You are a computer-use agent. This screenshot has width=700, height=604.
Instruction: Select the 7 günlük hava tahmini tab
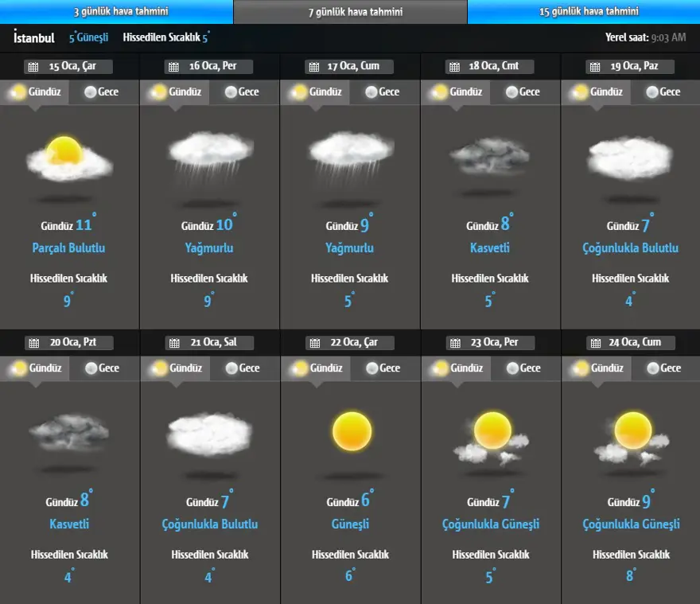(x=350, y=12)
